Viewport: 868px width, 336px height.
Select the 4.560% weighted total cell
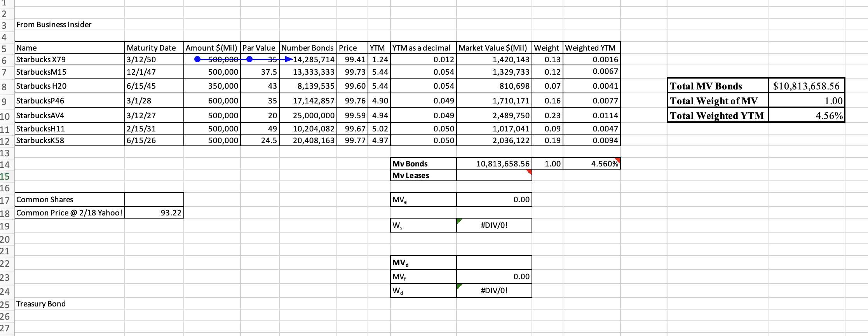click(x=592, y=164)
